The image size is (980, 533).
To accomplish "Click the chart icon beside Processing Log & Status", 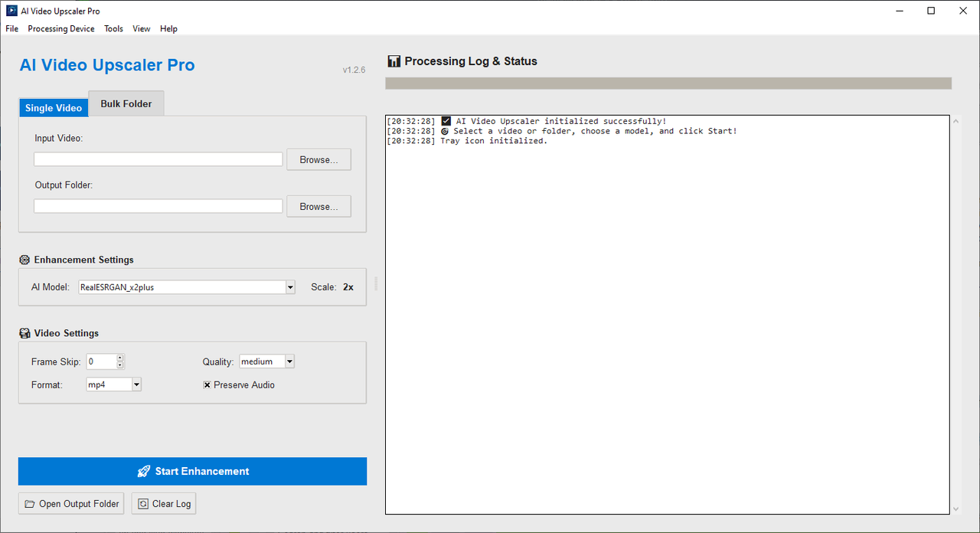I will coord(394,61).
